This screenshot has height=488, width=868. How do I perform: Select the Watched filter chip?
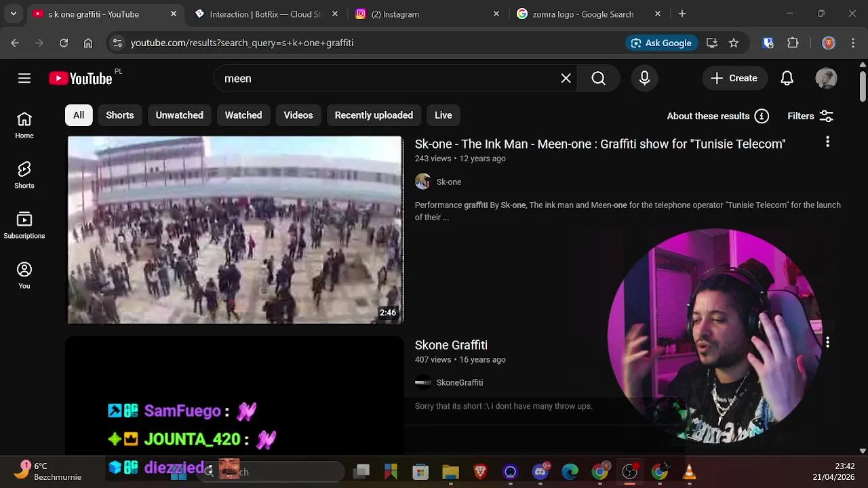tap(243, 115)
